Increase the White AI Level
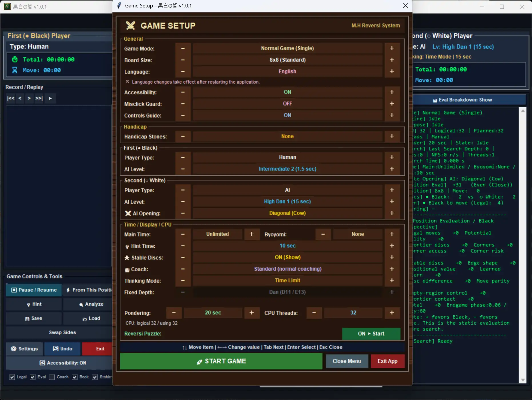The width and height of the screenshot is (532, 400). point(392,202)
